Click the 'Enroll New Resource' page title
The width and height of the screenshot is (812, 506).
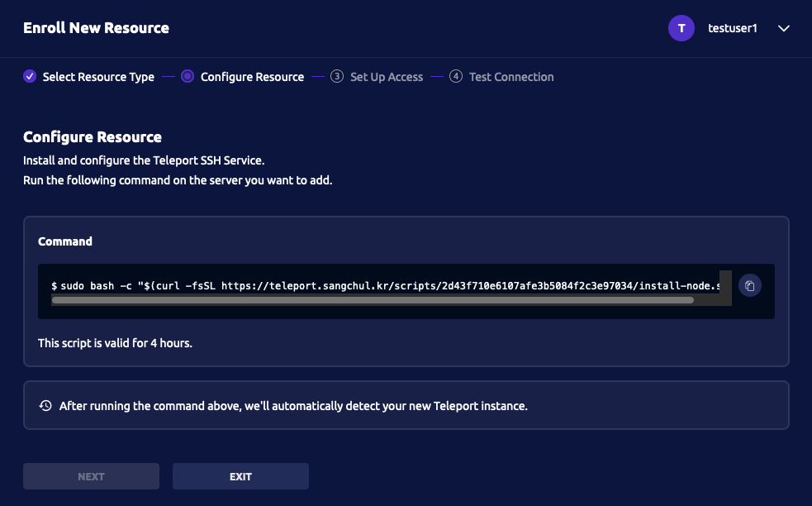[x=97, y=28]
